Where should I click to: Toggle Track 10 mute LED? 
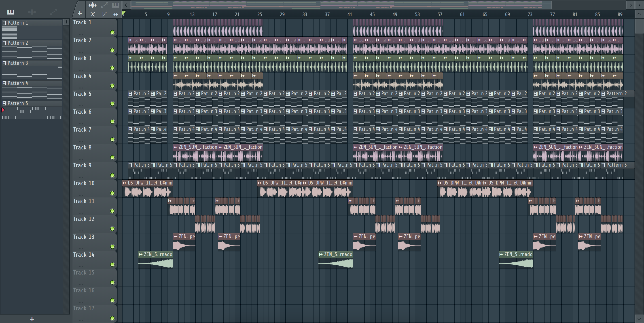pyautogui.click(x=112, y=193)
